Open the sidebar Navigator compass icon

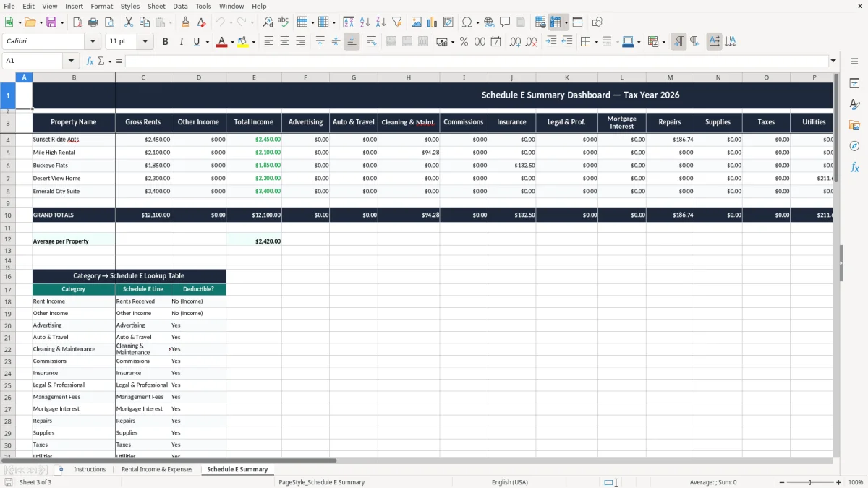pyautogui.click(x=854, y=146)
